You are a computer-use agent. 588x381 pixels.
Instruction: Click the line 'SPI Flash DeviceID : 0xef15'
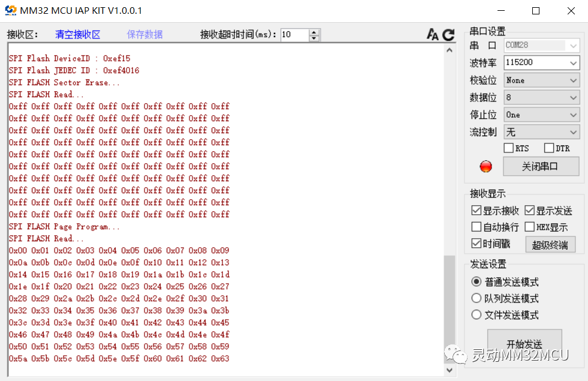coord(70,59)
